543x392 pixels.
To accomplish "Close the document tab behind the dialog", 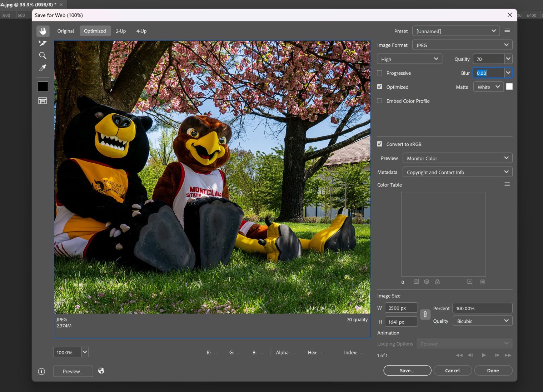I will click(x=61, y=4).
